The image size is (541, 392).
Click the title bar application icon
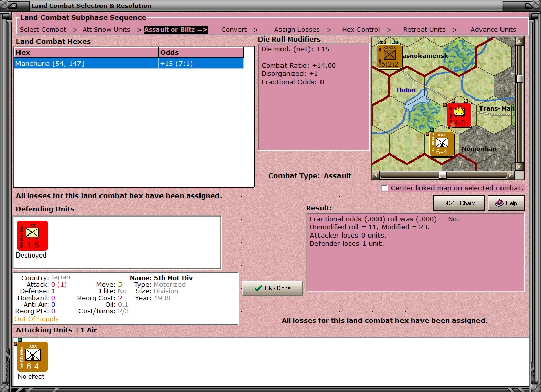[x=12, y=5]
